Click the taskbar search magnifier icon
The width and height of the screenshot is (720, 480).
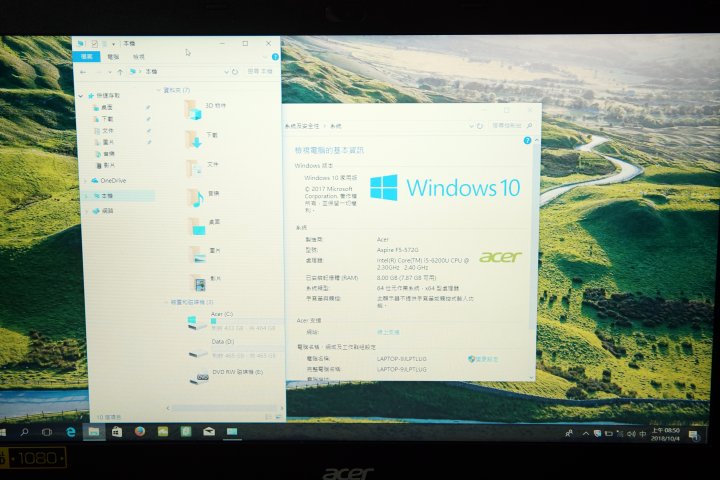[x=24, y=432]
